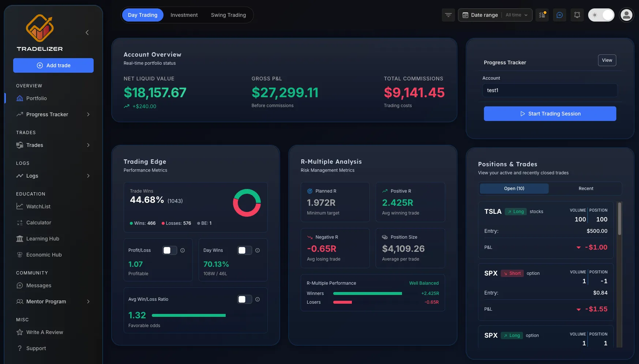Viewport: 639px width, 364px height.
Task: Click the Messages icon
Action: click(20, 285)
